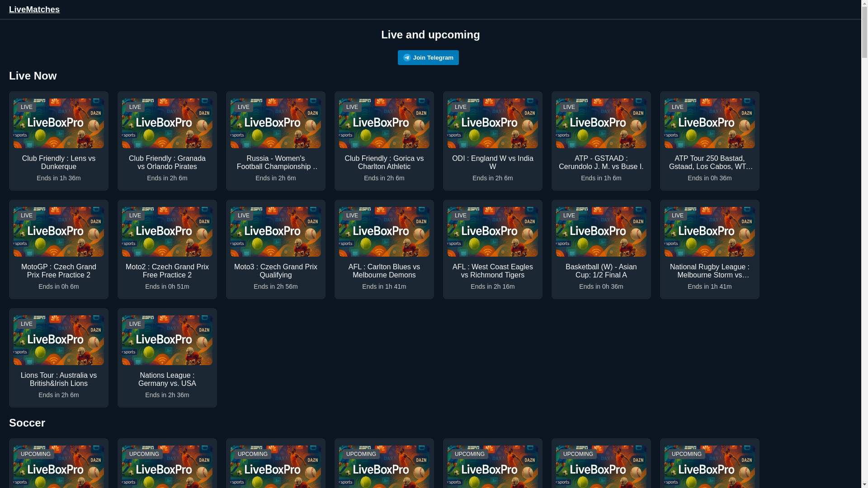Open MotoGP Czech Grand Prix Free Practice 2 thumbnail

coord(59,232)
